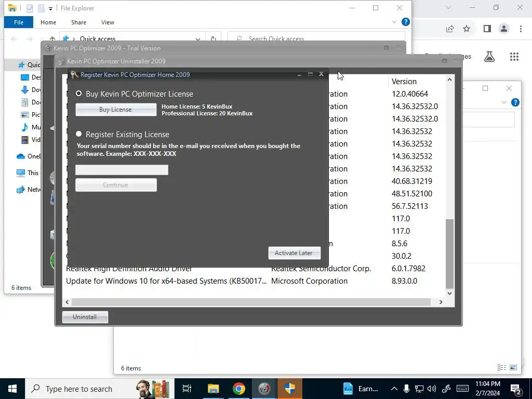Click horizontal scroll right arrow in uninstaller
The image size is (532, 399).
coord(441,302)
